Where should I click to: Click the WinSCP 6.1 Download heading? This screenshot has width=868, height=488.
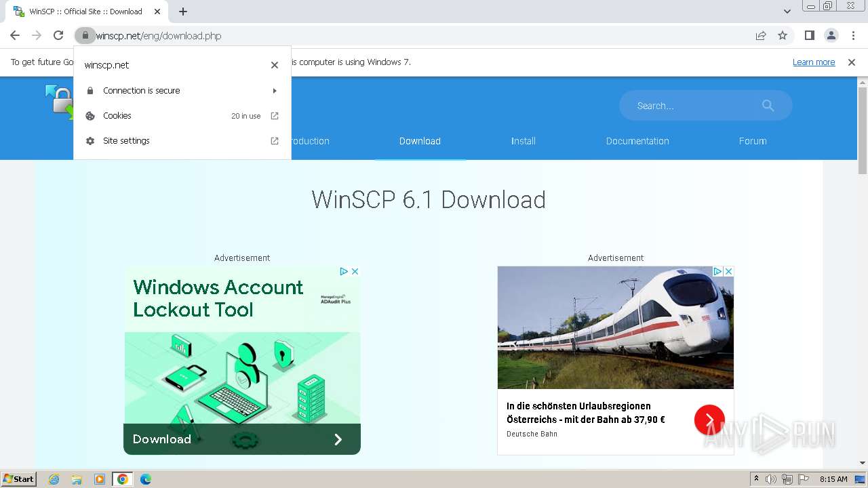click(429, 200)
